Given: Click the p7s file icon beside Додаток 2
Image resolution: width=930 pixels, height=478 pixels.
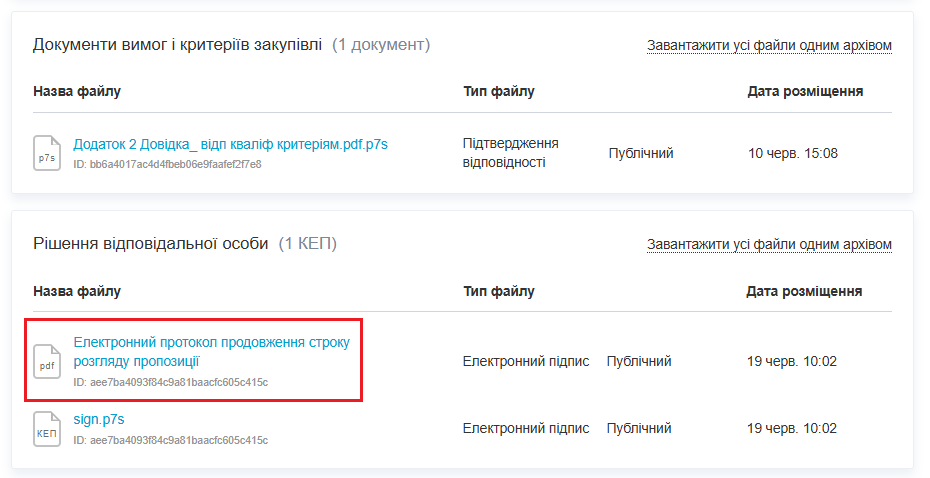Looking at the screenshot, I should pos(47,153).
